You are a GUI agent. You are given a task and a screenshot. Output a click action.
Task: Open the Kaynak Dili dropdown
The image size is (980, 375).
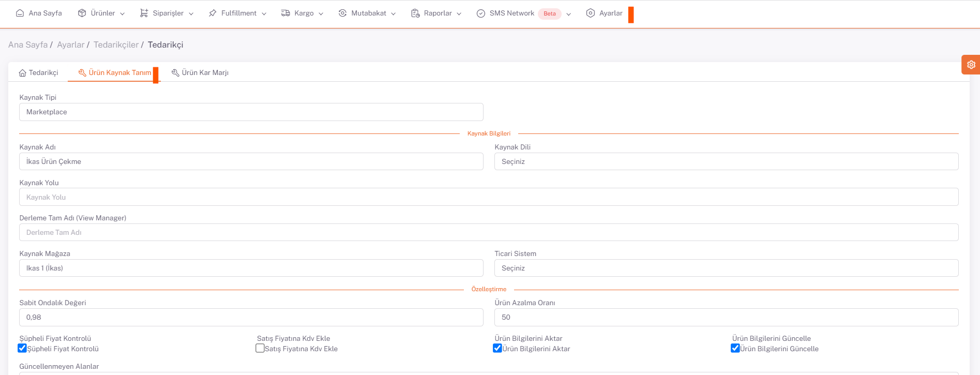click(x=726, y=161)
